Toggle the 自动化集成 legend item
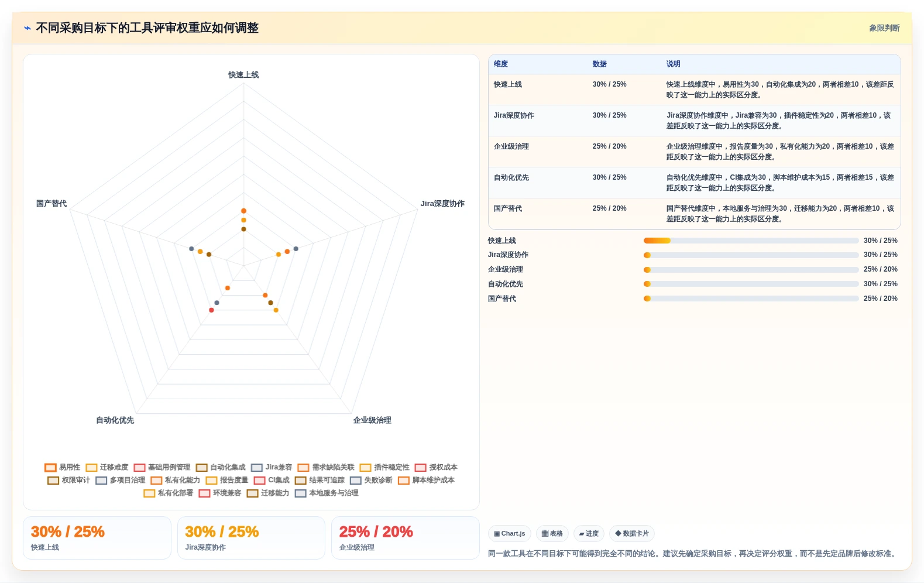Image resolution: width=924 pixels, height=583 pixels. pos(221,467)
